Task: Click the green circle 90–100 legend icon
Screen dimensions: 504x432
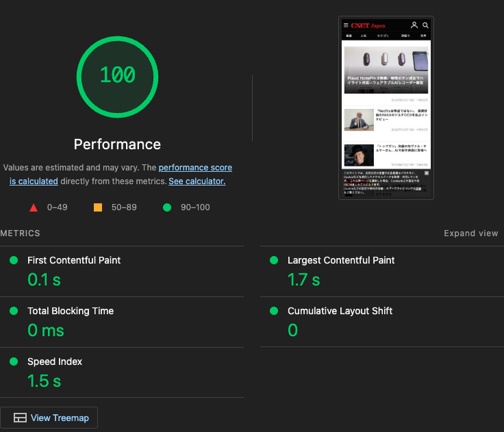Action: point(167,207)
